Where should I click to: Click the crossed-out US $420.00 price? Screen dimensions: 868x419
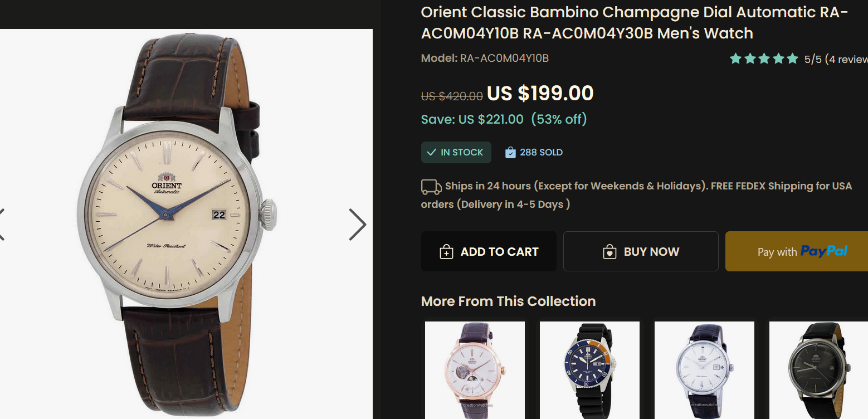(x=452, y=96)
